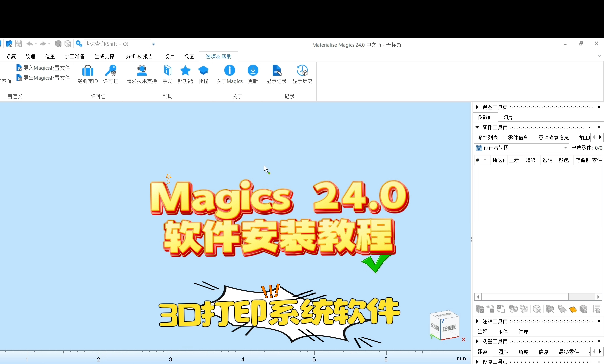Image resolution: width=604 pixels, height=364 pixels.
Task: Pin the 零件工具页 panel
Action: coord(590,127)
